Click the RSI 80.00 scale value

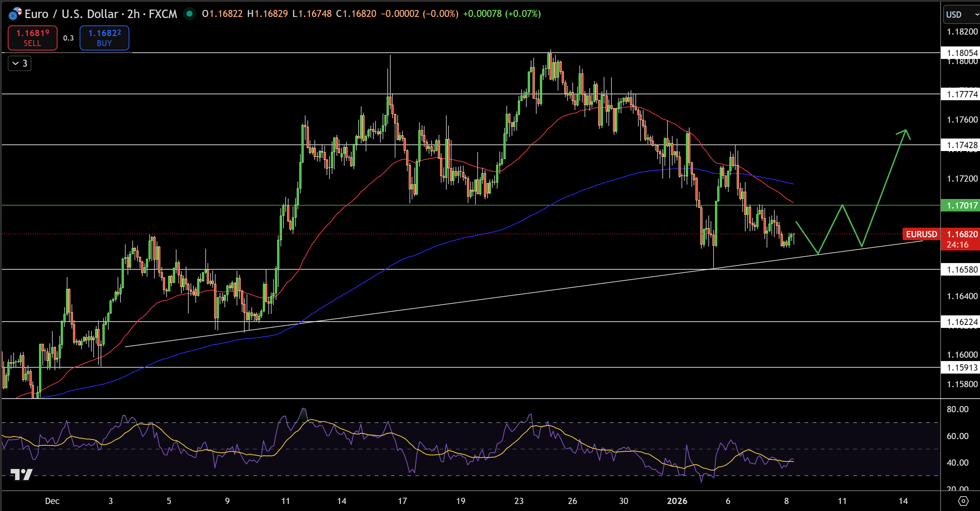tap(958, 409)
